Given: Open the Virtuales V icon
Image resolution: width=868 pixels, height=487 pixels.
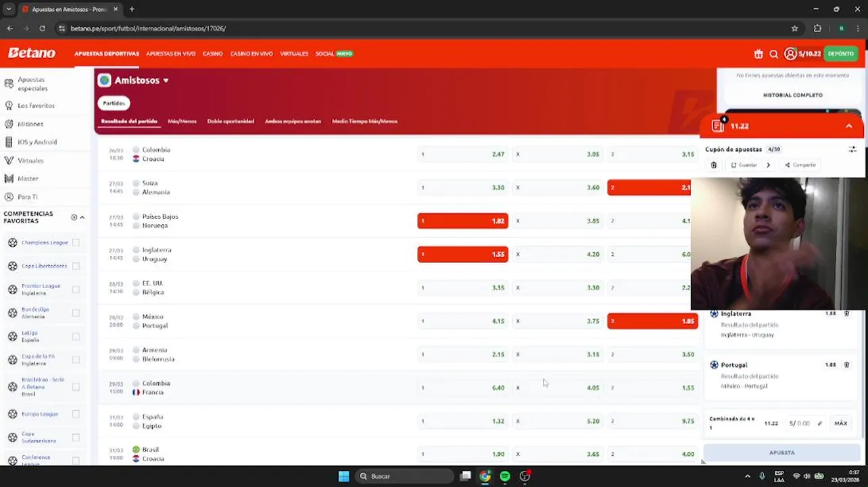Looking at the screenshot, I should pos(9,160).
